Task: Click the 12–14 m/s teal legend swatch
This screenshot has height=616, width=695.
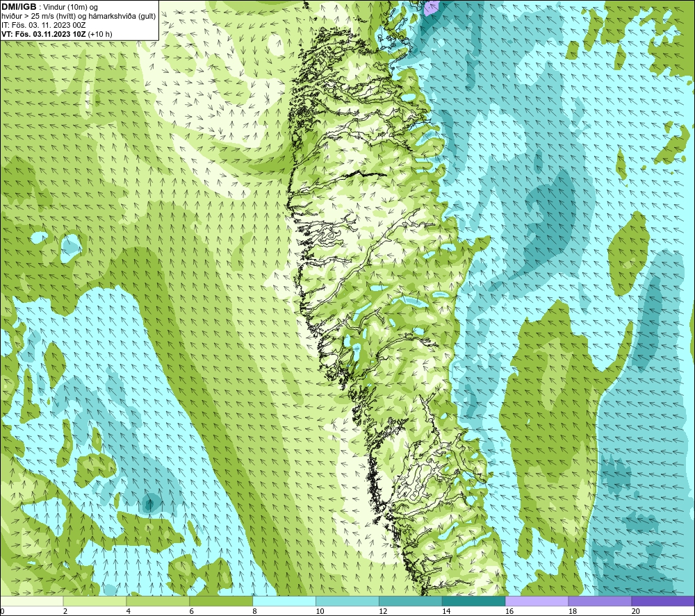Action: 411,601
